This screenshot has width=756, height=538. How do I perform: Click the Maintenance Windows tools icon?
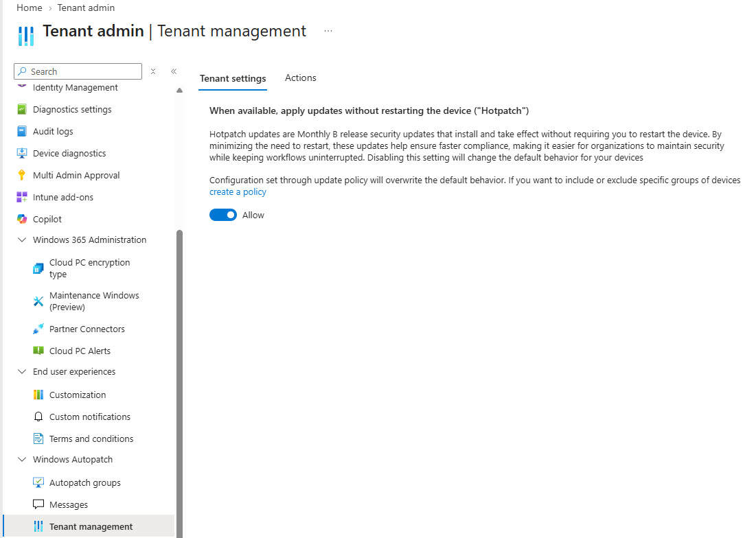[x=38, y=301]
